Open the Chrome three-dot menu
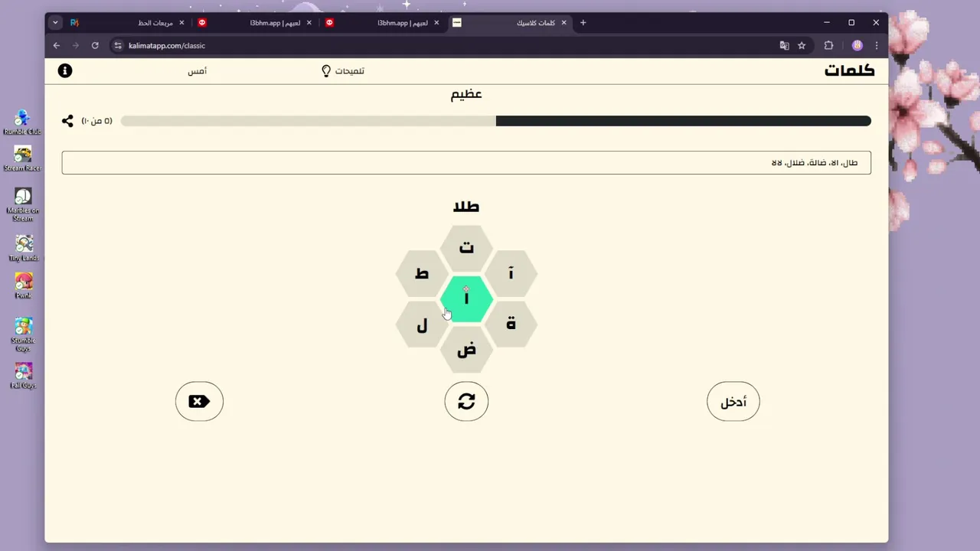The width and height of the screenshot is (980, 551). (877, 45)
